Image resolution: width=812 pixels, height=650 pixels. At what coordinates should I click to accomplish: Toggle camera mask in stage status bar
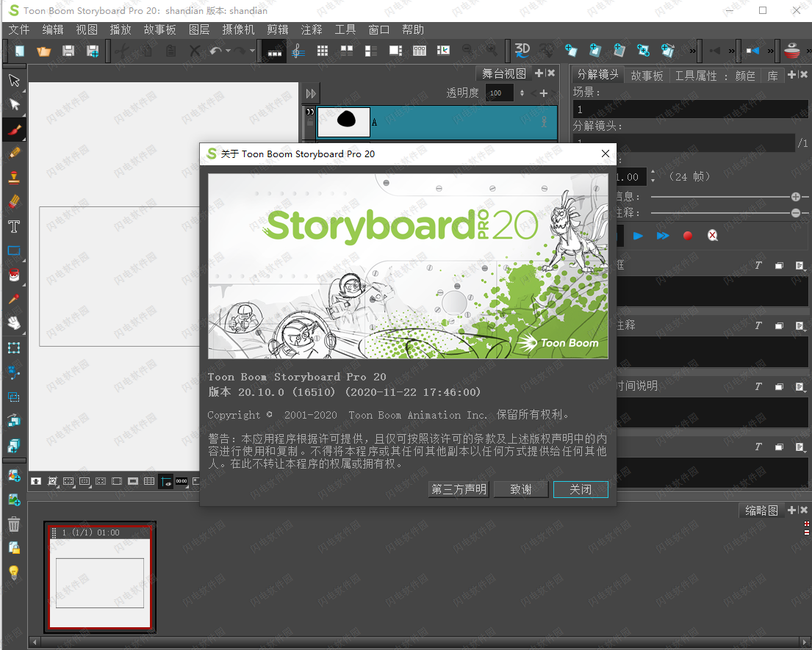pos(133,481)
